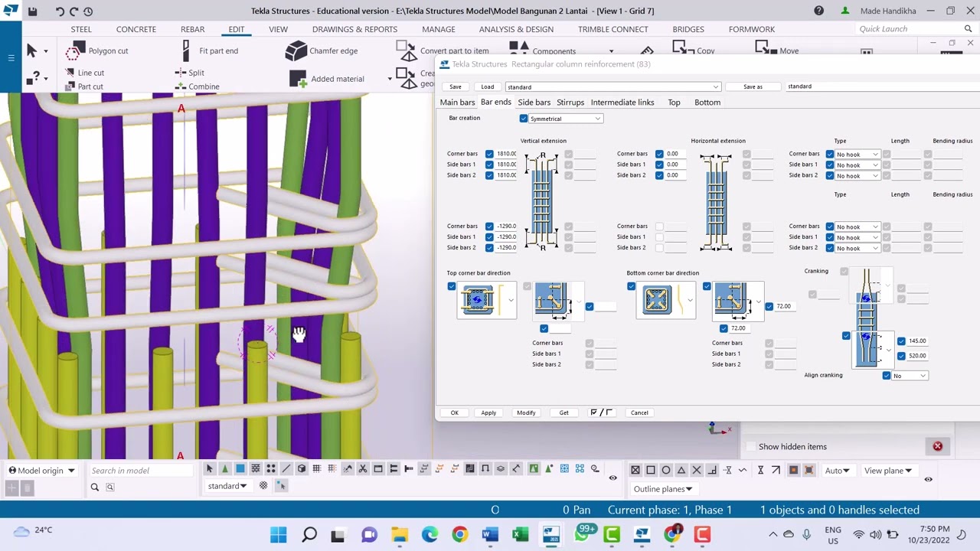Enable Show hidden items checkbox
Screen dimensions: 980x551
[x=751, y=446]
